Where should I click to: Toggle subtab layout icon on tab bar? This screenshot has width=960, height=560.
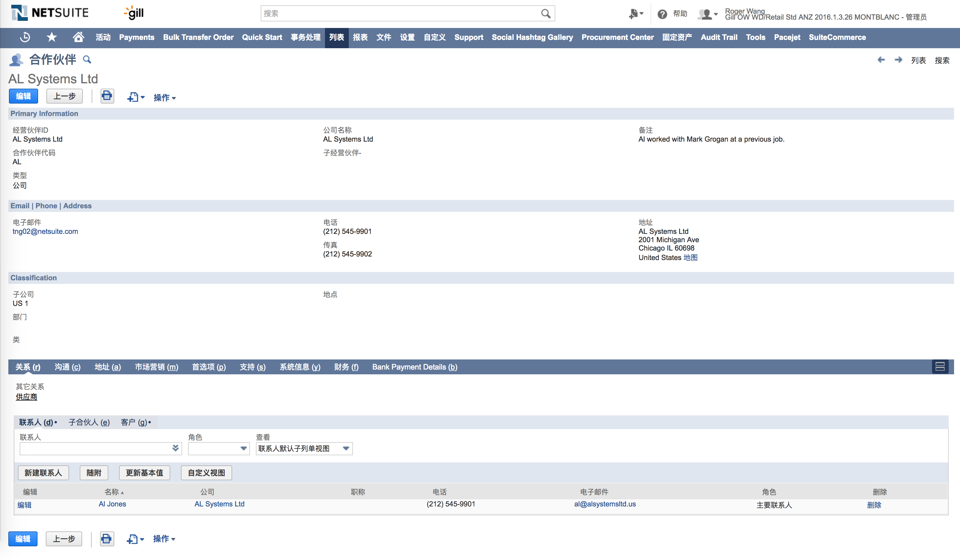pyautogui.click(x=939, y=367)
